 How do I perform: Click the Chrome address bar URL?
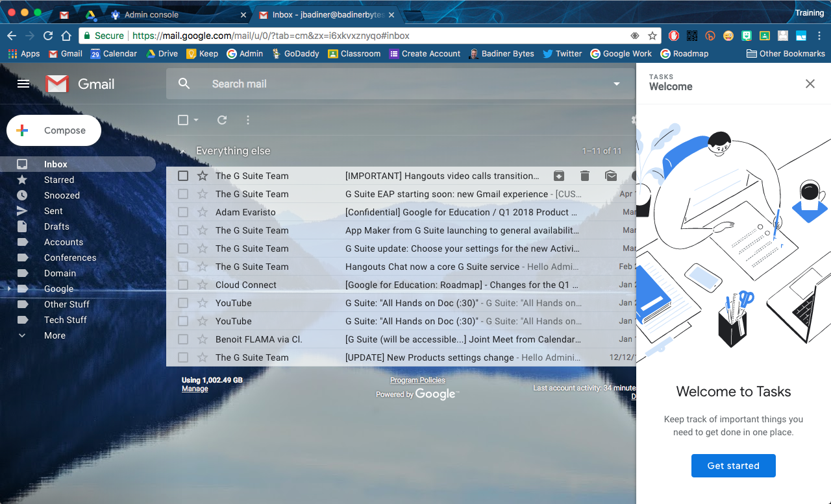point(271,36)
